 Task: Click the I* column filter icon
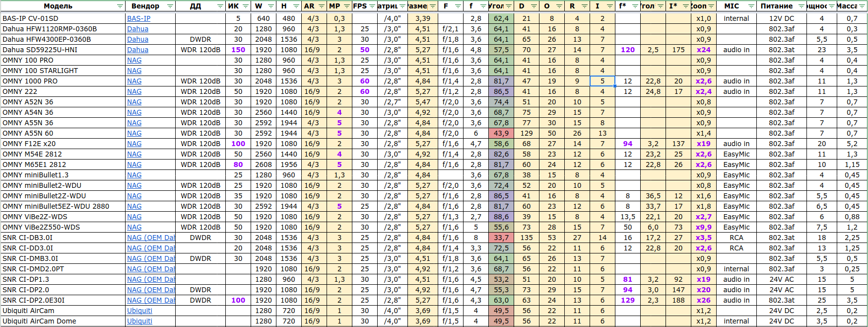click(685, 6)
